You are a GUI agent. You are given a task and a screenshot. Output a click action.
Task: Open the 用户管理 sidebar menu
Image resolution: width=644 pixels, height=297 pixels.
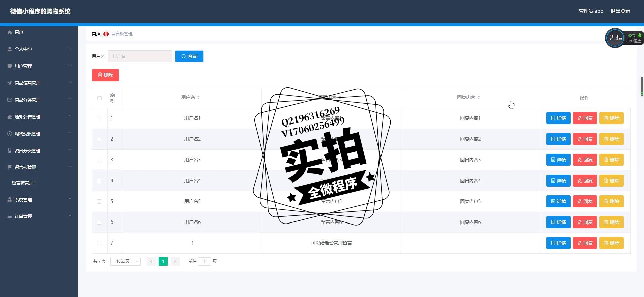pos(39,66)
